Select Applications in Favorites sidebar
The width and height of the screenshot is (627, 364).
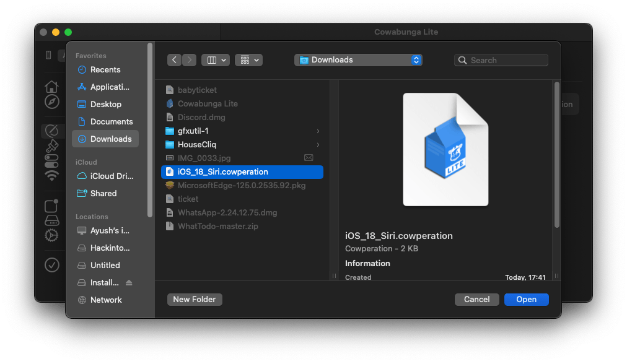[105, 87]
